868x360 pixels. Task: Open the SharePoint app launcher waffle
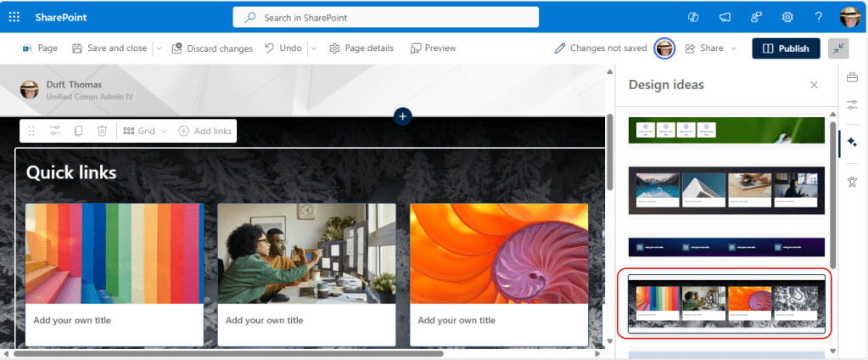tap(14, 17)
